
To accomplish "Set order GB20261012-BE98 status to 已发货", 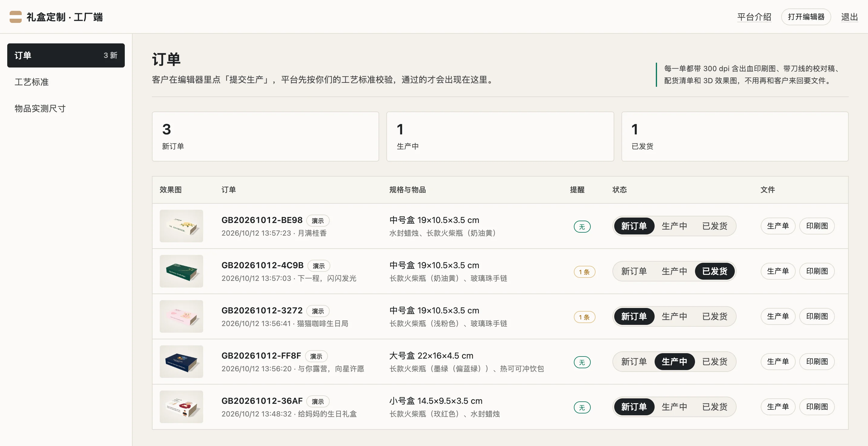I will 715,226.
